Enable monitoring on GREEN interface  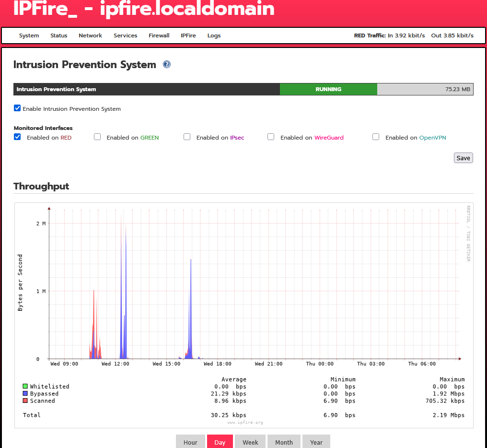[x=97, y=137]
